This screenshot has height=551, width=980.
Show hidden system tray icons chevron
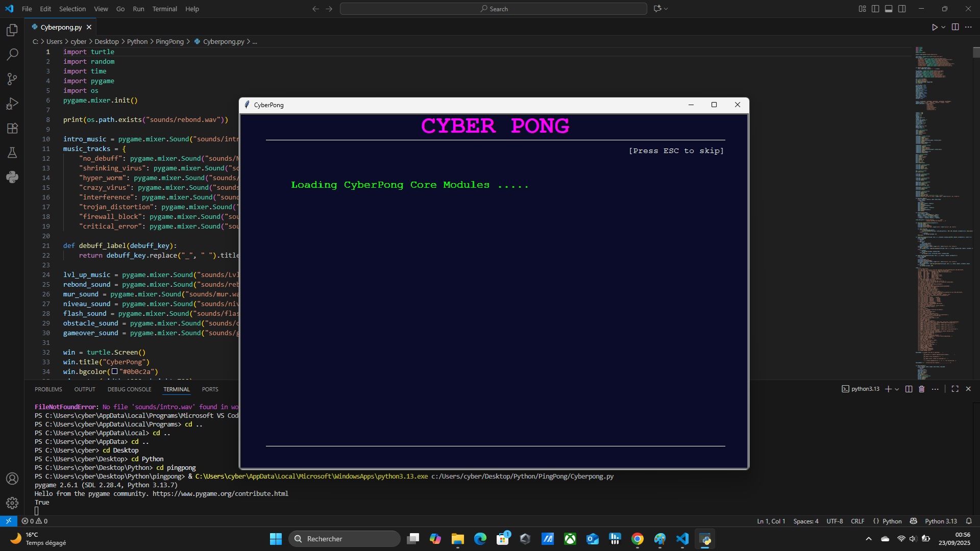click(869, 539)
